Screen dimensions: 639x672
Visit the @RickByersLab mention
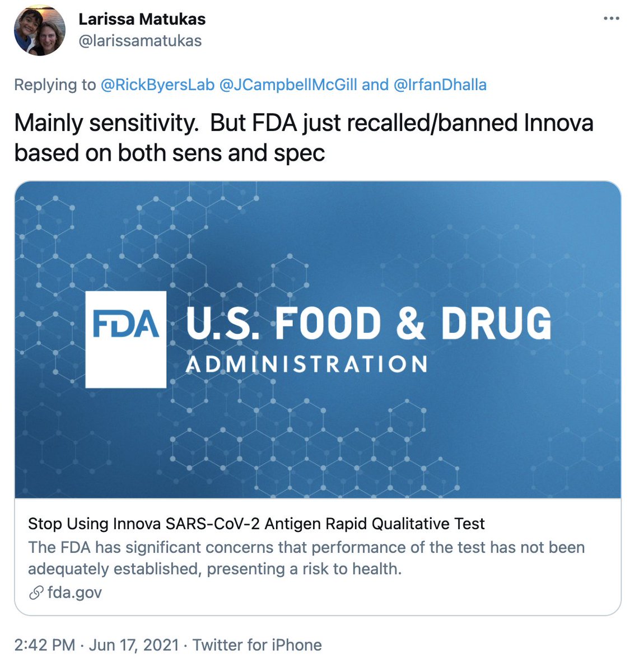point(157,85)
